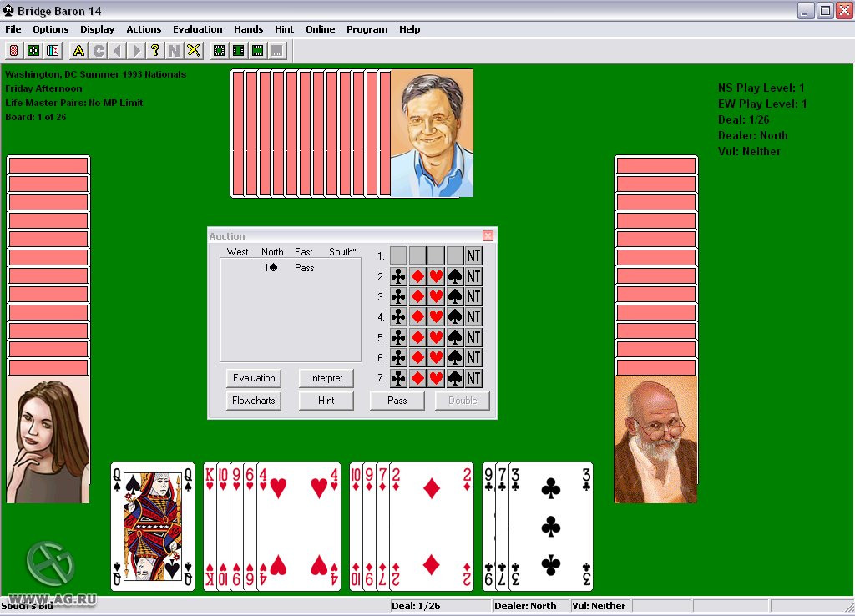
Task: Select the 2 of diamonds card
Action: pos(432,527)
